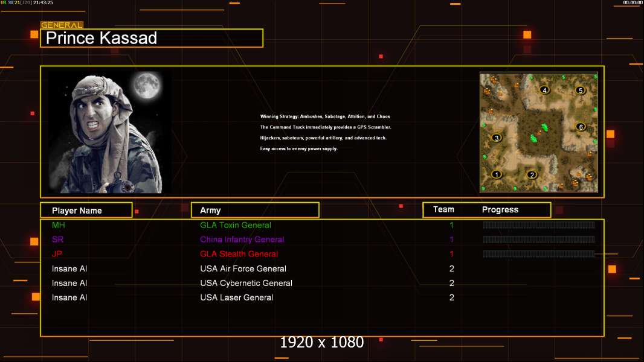
Task: Click the Hijackers, saboteurs description line
Action: point(323,138)
